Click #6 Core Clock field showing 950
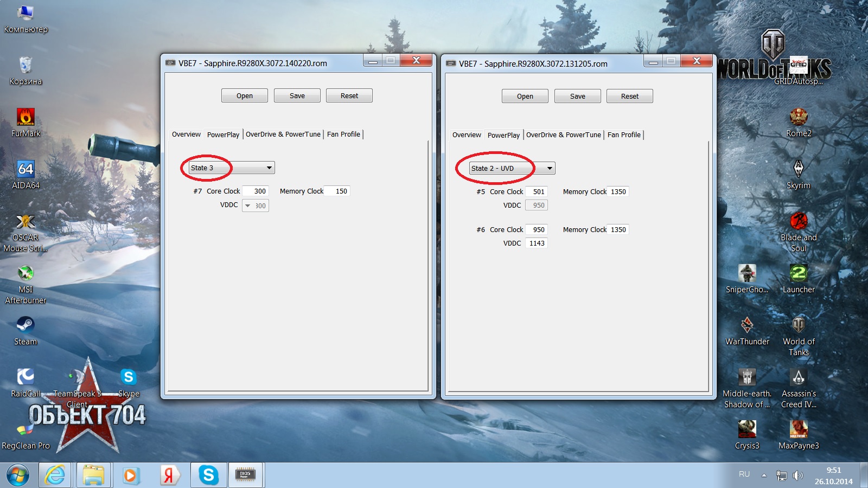868x488 pixels. click(x=537, y=230)
